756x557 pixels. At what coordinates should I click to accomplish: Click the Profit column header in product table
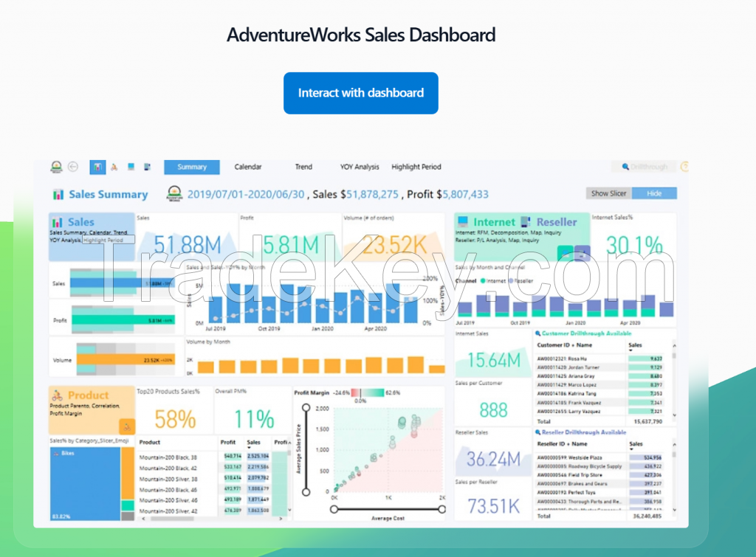pos(228,443)
